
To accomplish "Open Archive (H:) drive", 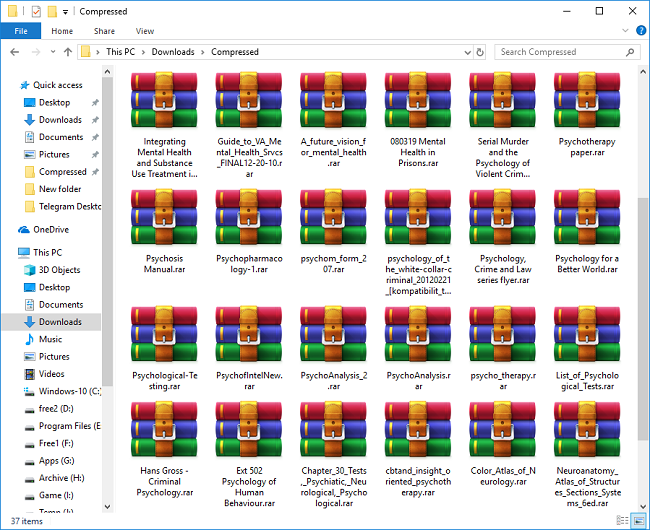I will [x=61, y=478].
